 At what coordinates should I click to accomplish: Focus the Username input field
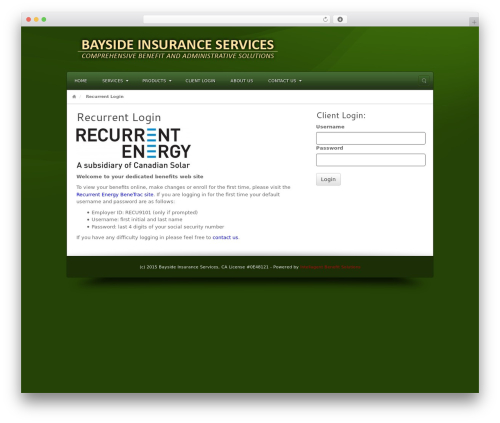click(x=371, y=138)
